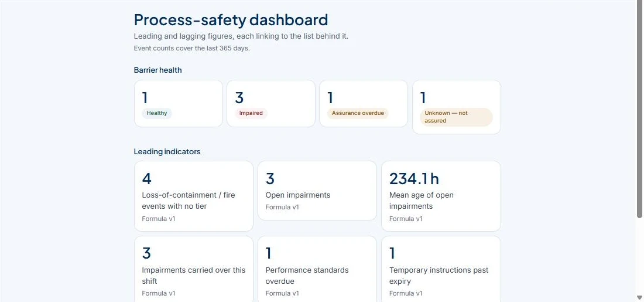
Task: Click the 234.1 h value
Action: (x=414, y=179)
